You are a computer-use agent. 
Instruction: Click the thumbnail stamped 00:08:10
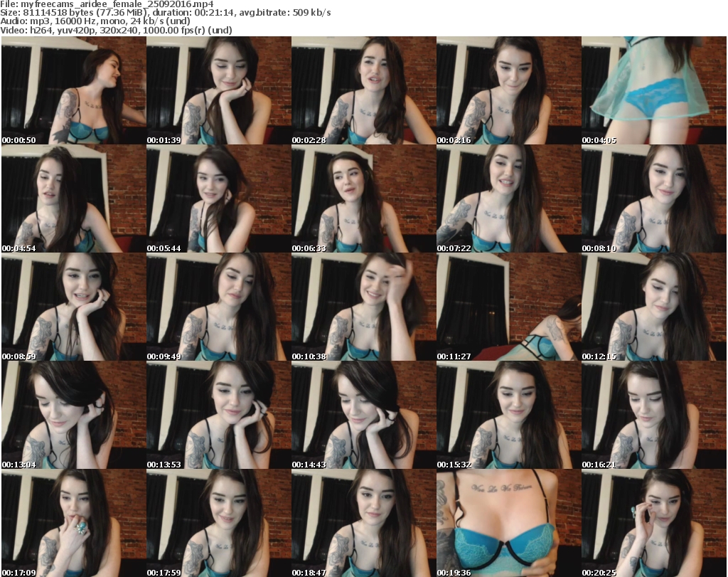point(654,198)
